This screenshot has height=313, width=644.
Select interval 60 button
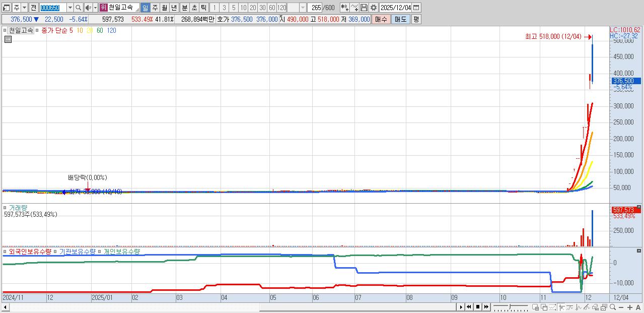[272, 8]
